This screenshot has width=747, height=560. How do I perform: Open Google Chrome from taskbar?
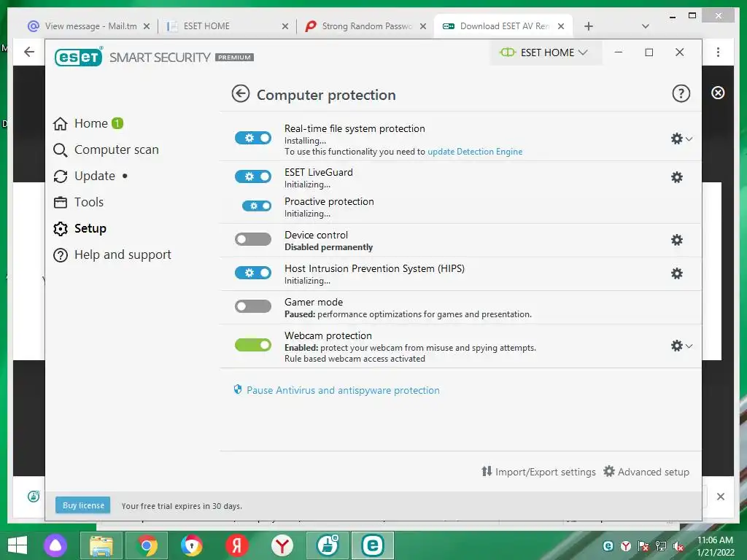pyautogui.click(x=147, y=545)
